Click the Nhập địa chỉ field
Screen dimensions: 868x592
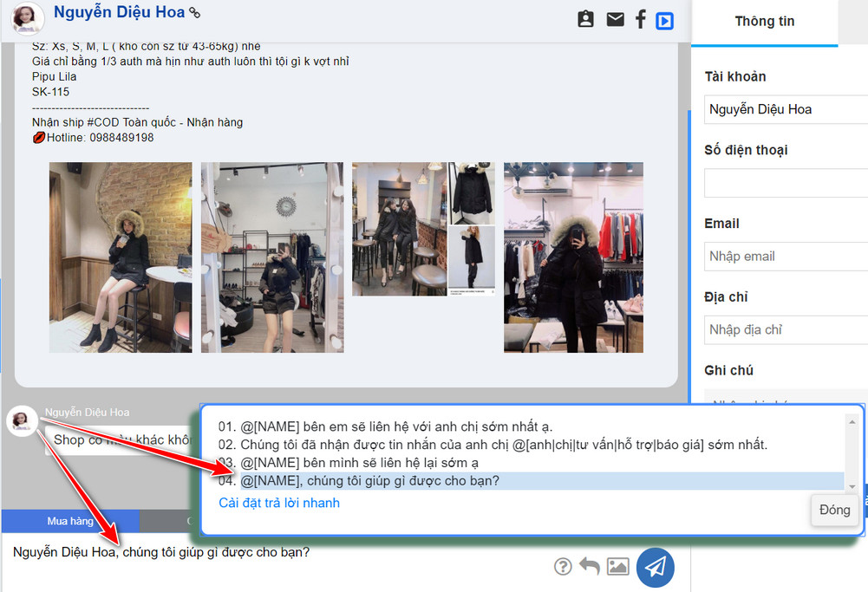click(x=786, y=329)
